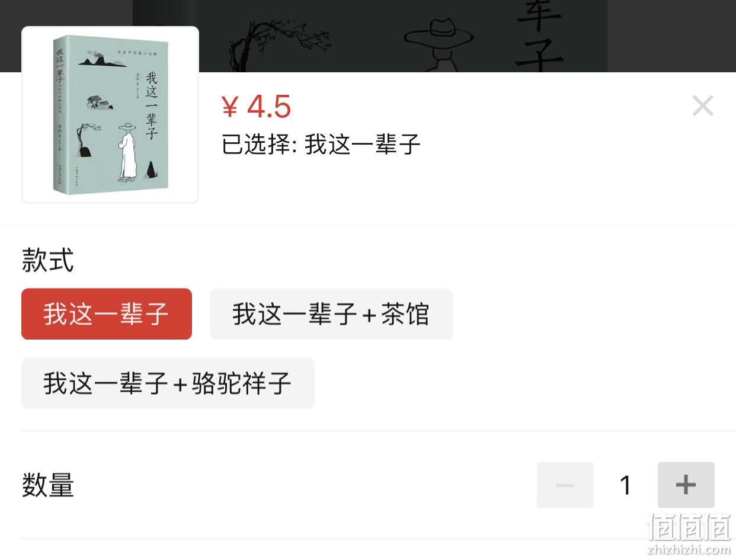Decrease quantity with the minus button

pos(565,485)
